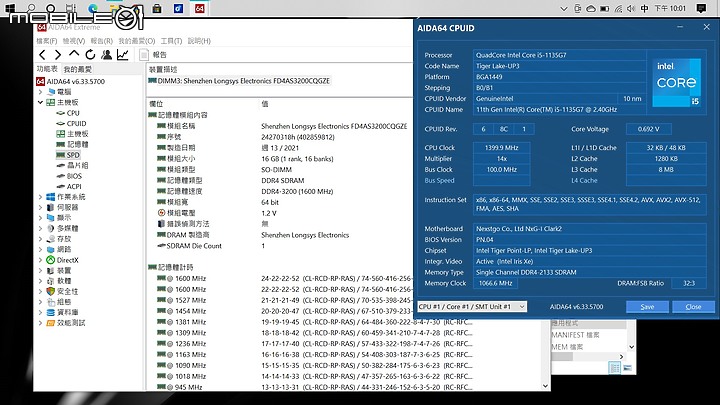Image resolution: width=720 pixels, height=405 pixels.
Task: Open the line graph icon in the toolbar
Action: coord(123,55)
